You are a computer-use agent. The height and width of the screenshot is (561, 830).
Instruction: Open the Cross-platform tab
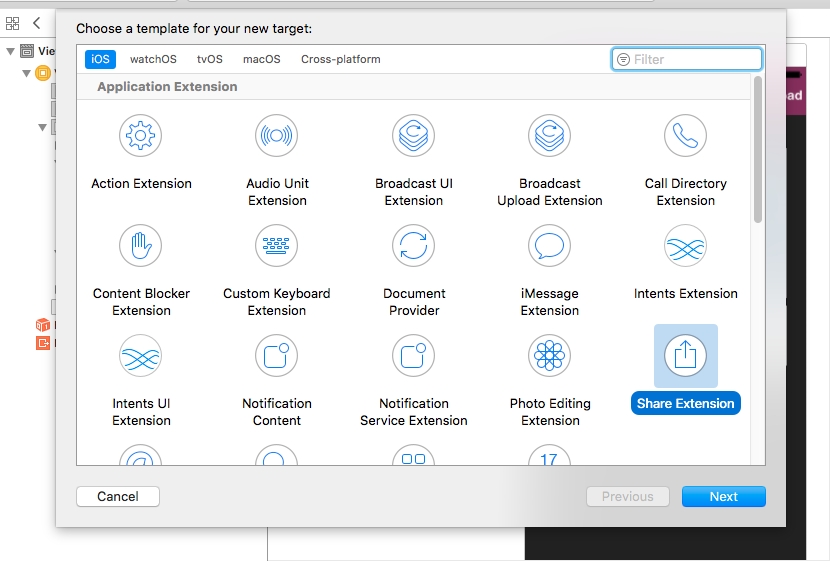(340, 59)
